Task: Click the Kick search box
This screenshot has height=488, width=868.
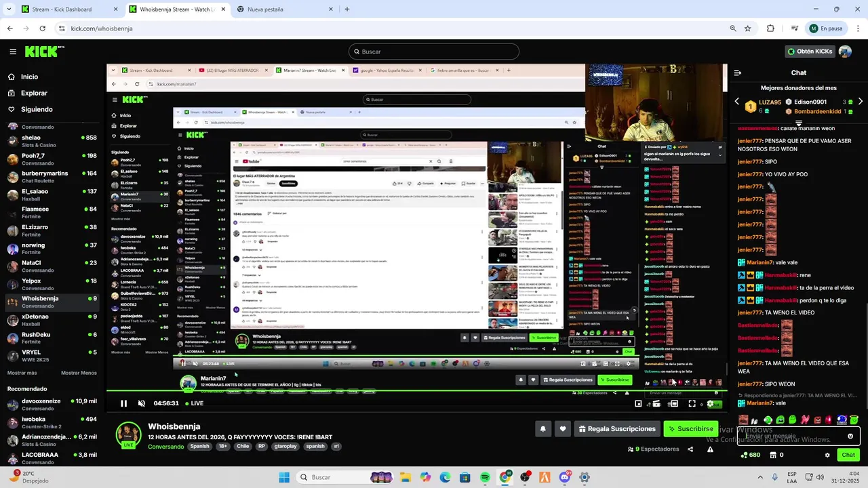Action: [x=434, y=52]
